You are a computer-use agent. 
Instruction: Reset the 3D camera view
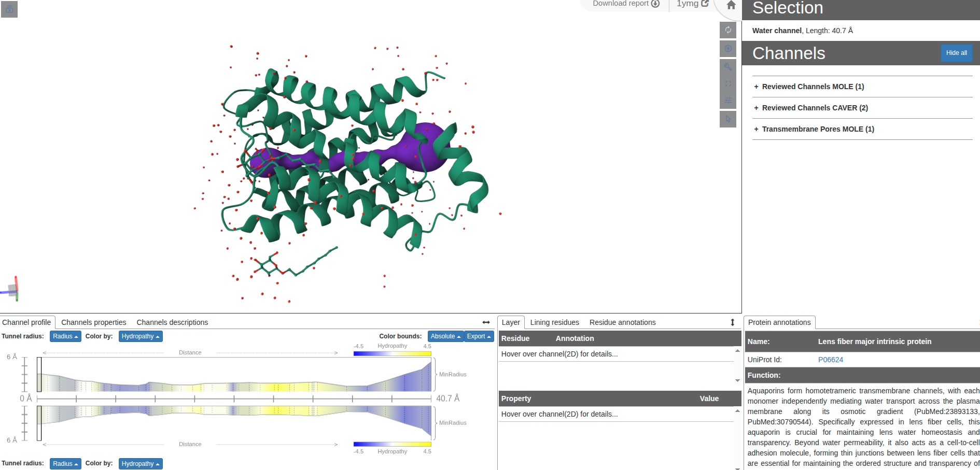pyautogui.click(x=728, y=30)
